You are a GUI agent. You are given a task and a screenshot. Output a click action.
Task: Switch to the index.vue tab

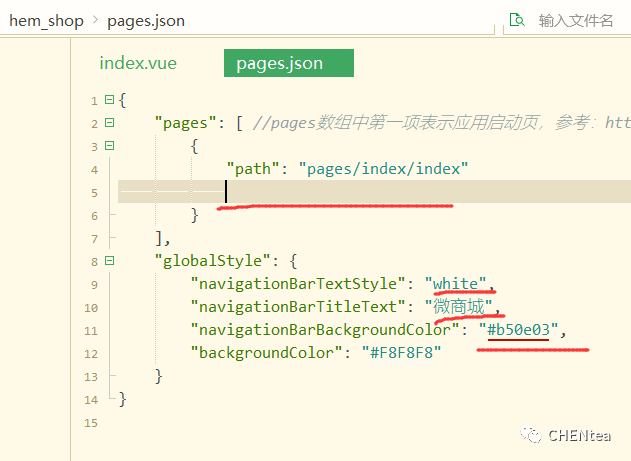[x=138, y=64]
